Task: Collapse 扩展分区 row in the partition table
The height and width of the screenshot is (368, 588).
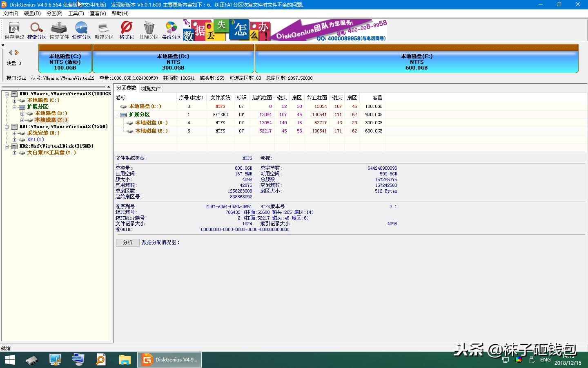Action: (117, 114)
